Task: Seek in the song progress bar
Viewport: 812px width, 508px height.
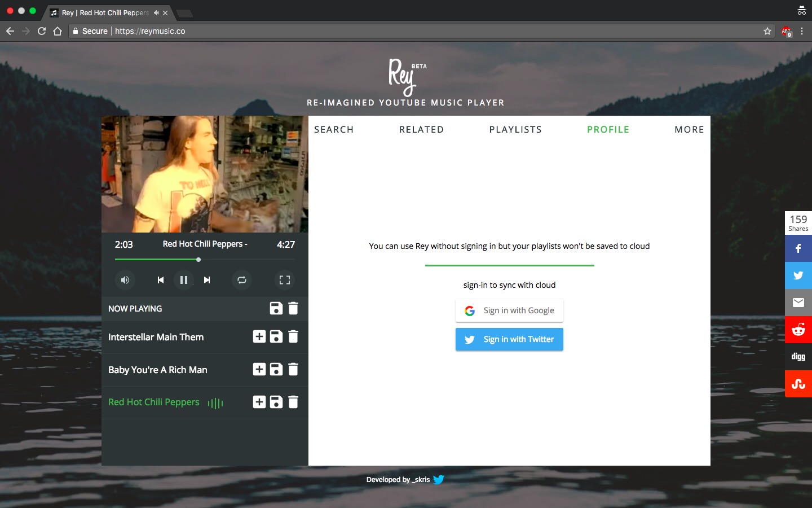Action: [x=205, y=260]
